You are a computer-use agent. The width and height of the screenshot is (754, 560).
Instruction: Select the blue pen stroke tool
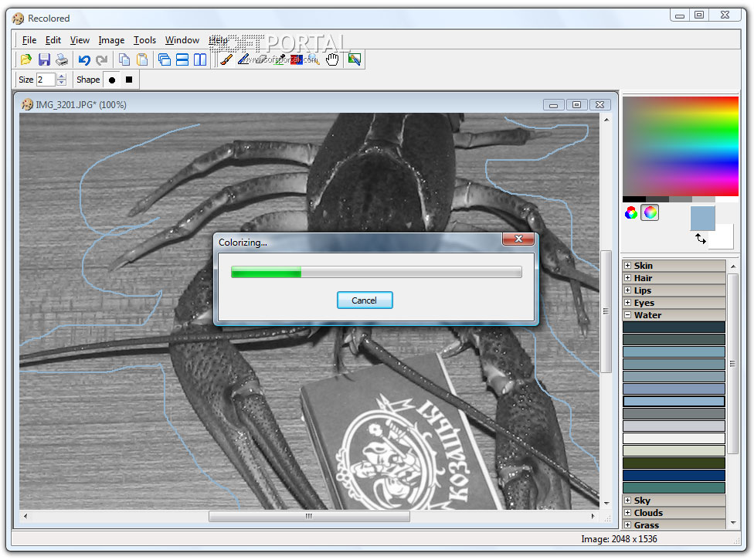pos(244,59)
